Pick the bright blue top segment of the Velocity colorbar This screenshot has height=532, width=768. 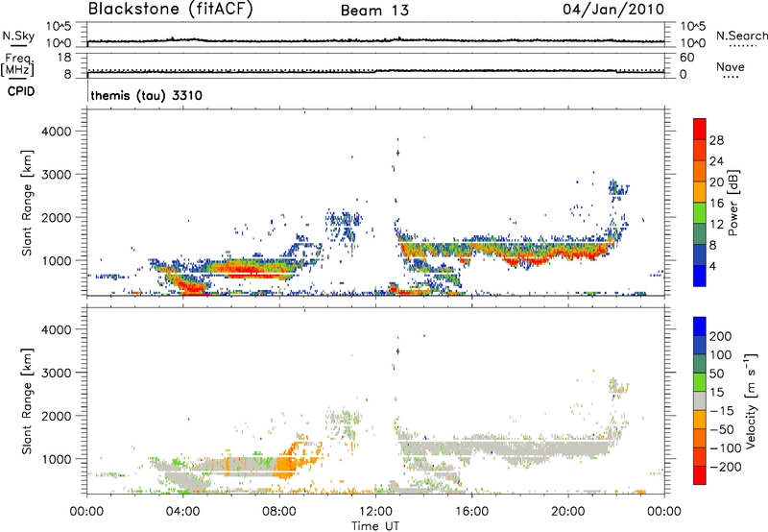(700, 326)
